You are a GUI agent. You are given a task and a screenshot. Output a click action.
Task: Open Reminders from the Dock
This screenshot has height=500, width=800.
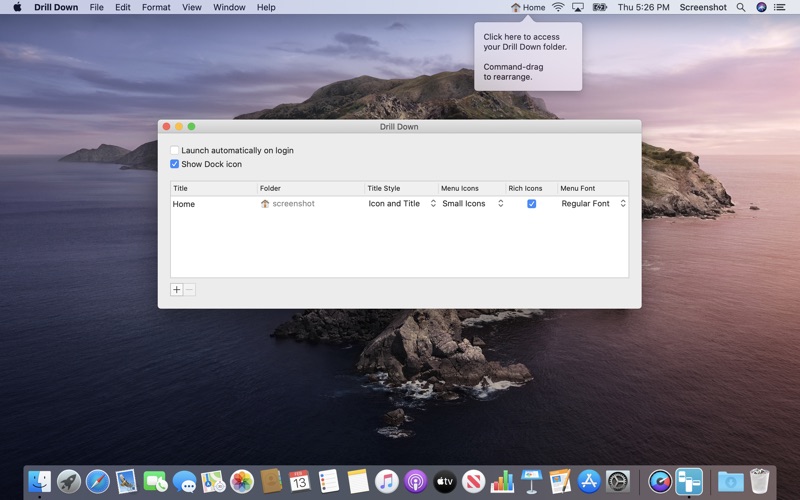pyautogui.click(x=329, y=481)
